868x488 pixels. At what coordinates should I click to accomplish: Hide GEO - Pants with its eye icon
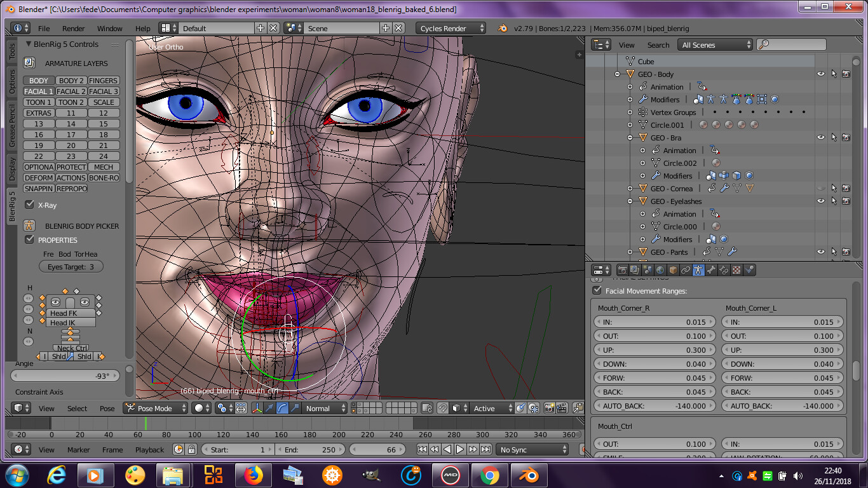click(821, 252)
